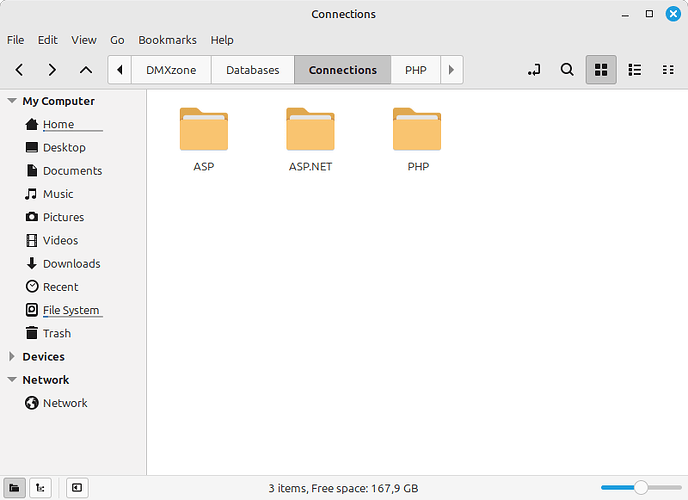688x500 pixels.
Task: Go forward using the forward arrow
Action: point(52,70)
